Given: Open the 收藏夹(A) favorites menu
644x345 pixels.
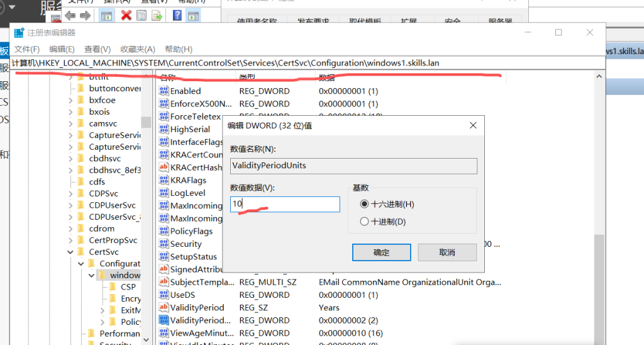Looking at the screenshot, I should pyautogui.click(x=138, y=49).
